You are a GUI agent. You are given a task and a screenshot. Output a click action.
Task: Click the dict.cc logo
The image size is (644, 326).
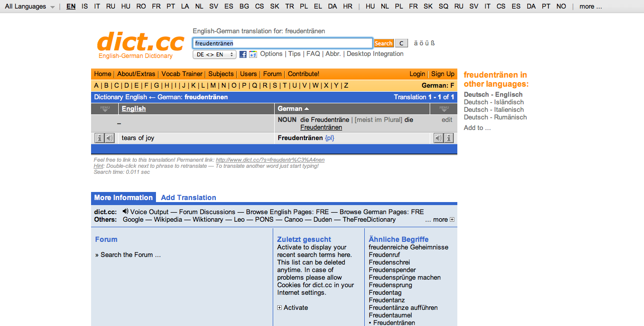140,42
